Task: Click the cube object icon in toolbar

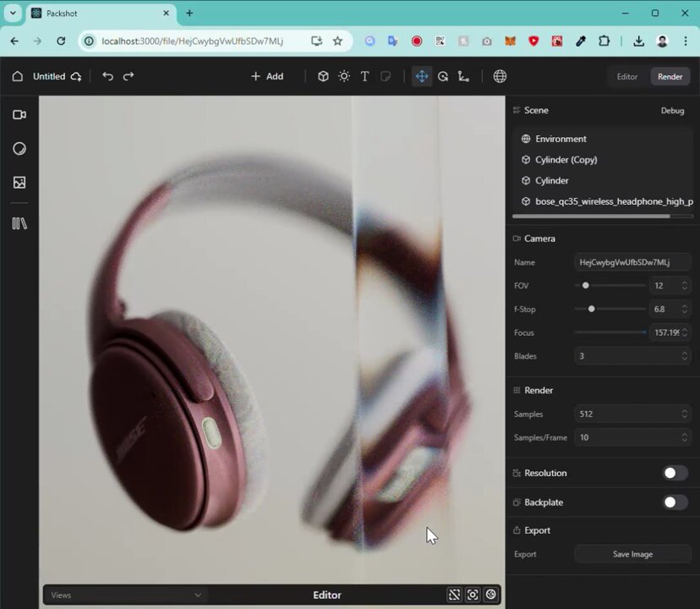Action: click(x=323, y=76)
